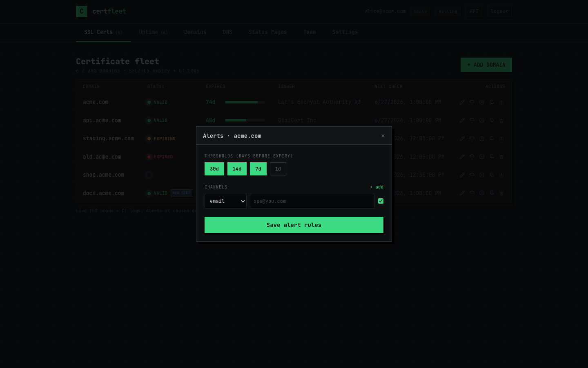
Task: Click alice@acme.com account text
Action: (x=385, y=11)
